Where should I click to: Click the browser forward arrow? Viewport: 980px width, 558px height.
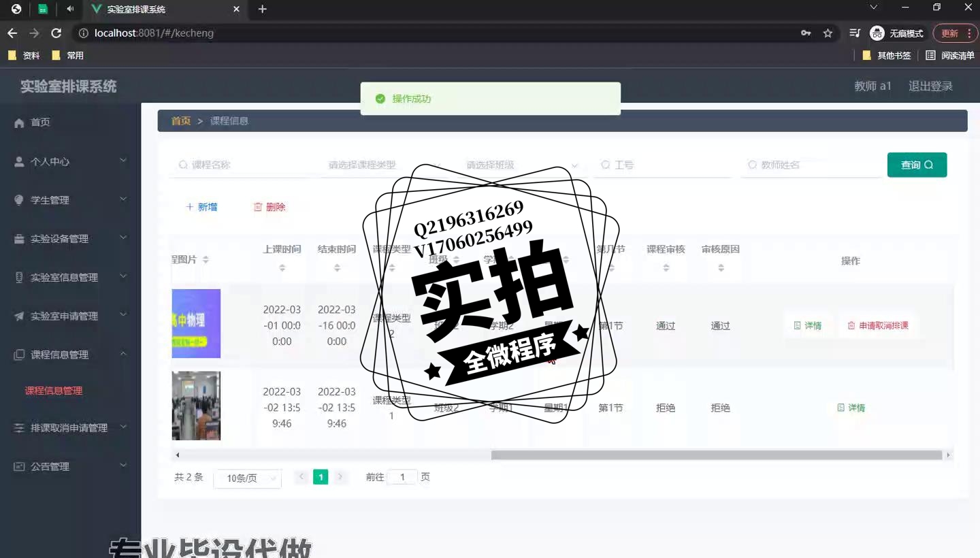tap(34, 33)
